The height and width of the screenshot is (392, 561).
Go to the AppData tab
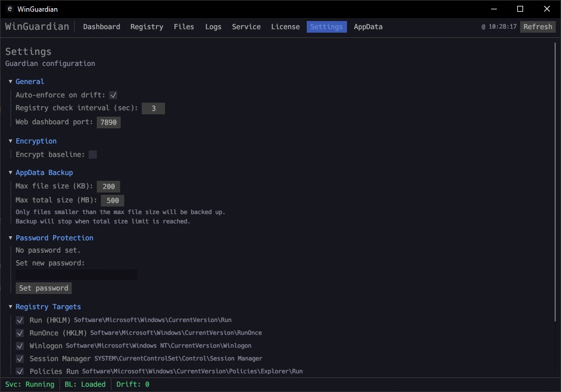[368, 27]
